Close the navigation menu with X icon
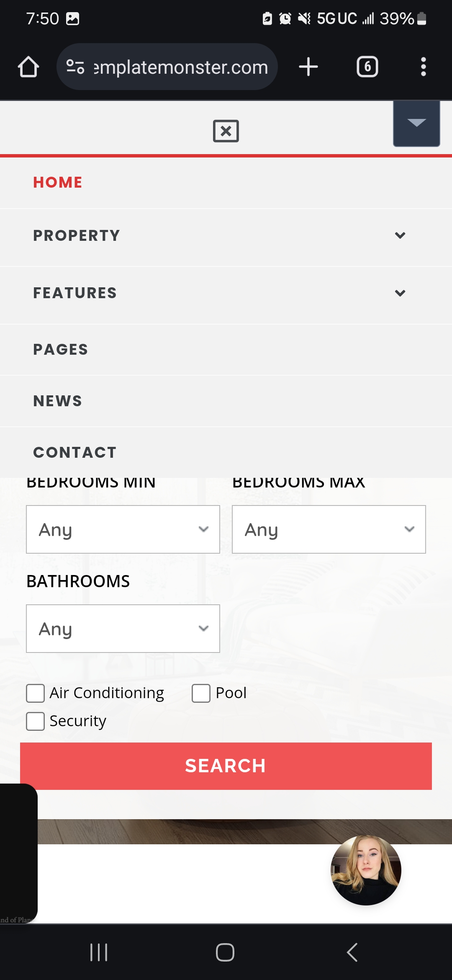 pos(226,131)
